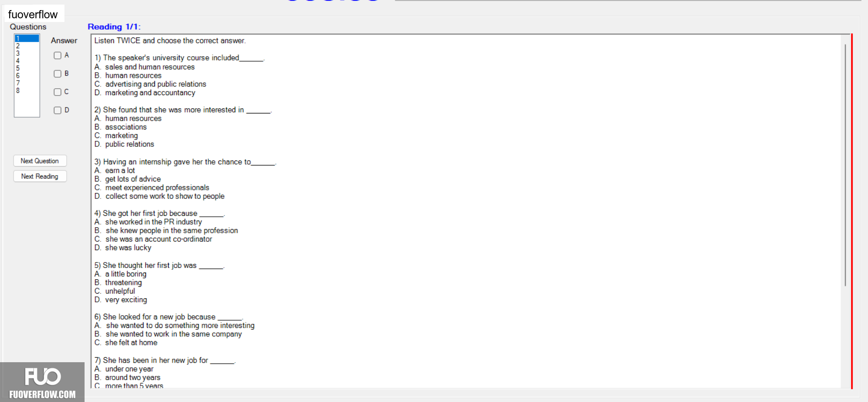
Task: Click option "D. marketing and accountancy"
Action: pos(145,93)
